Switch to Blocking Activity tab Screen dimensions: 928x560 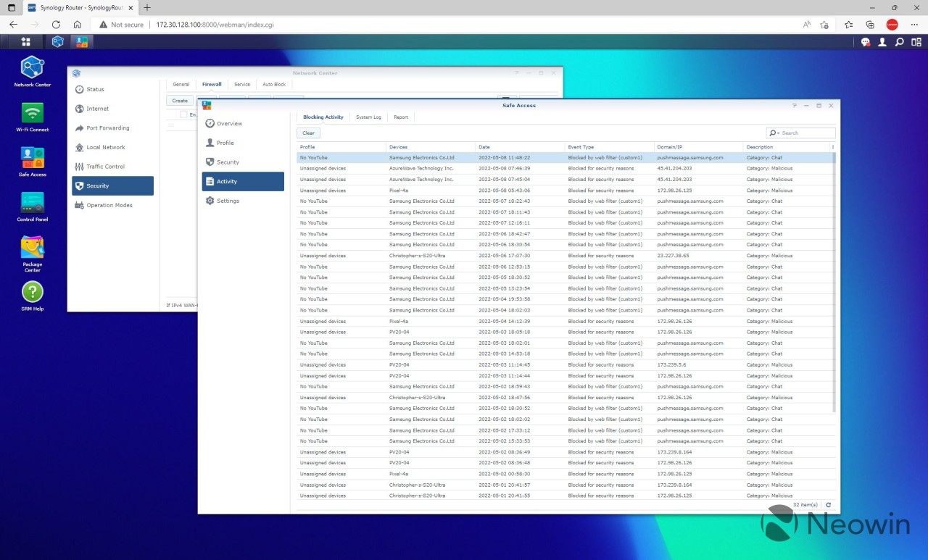click(x=323, y=117)
